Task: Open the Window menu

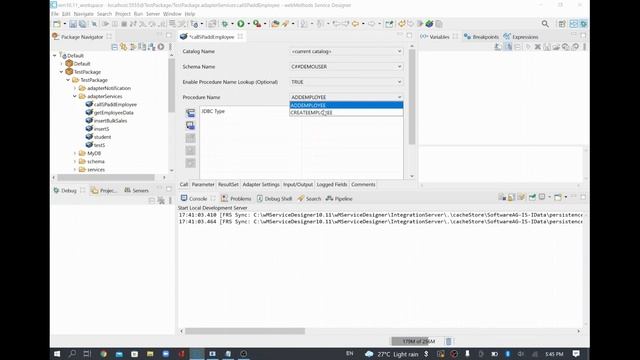Action: point(172,14)
